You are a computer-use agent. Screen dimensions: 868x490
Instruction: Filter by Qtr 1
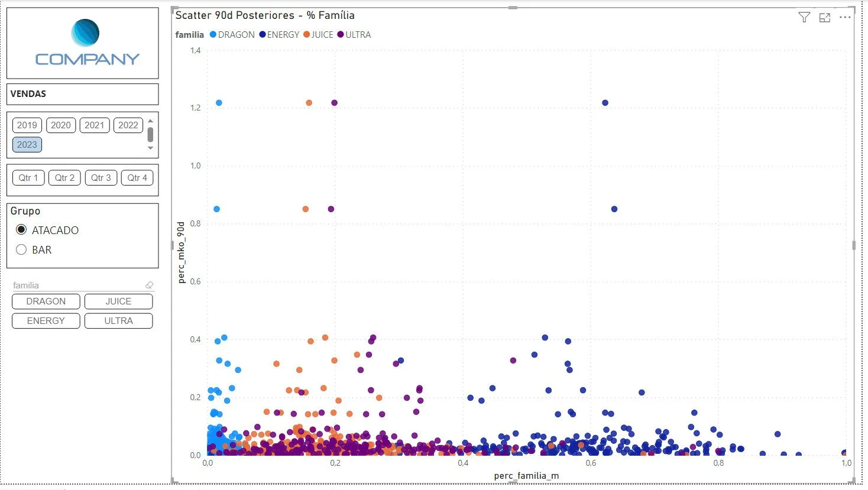pyautogui.click(x=28, y=178)
